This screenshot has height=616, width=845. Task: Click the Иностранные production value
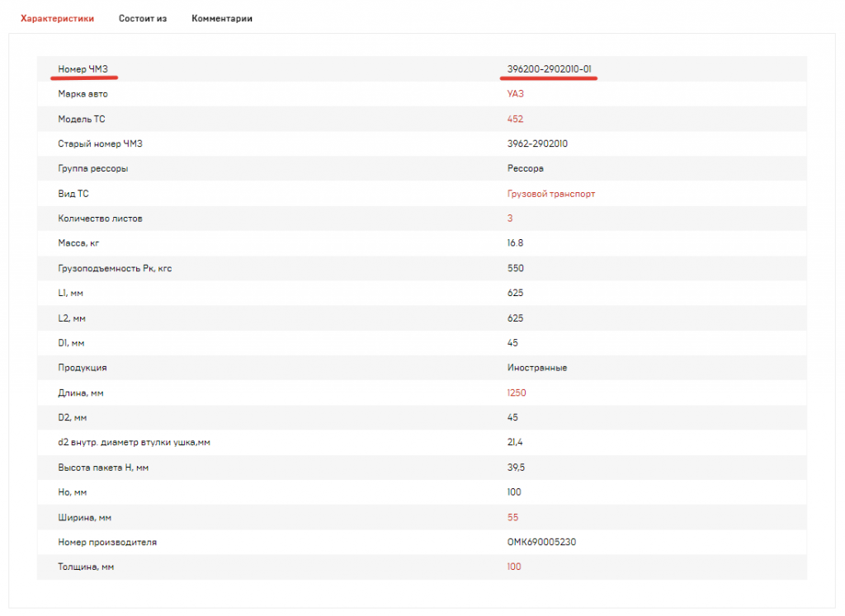[536, 368]
